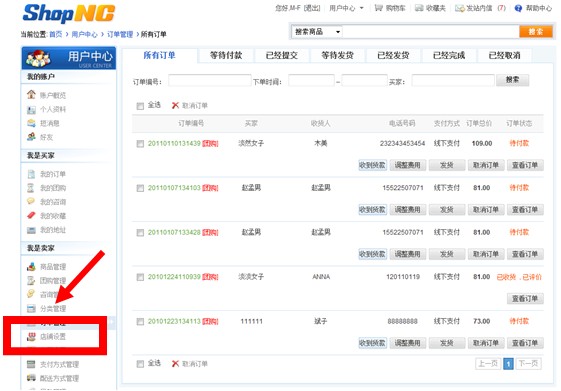Screen dimensions: 561x391
Task: Click the 我的地址 address icon
Action: [x=31, y=230]
